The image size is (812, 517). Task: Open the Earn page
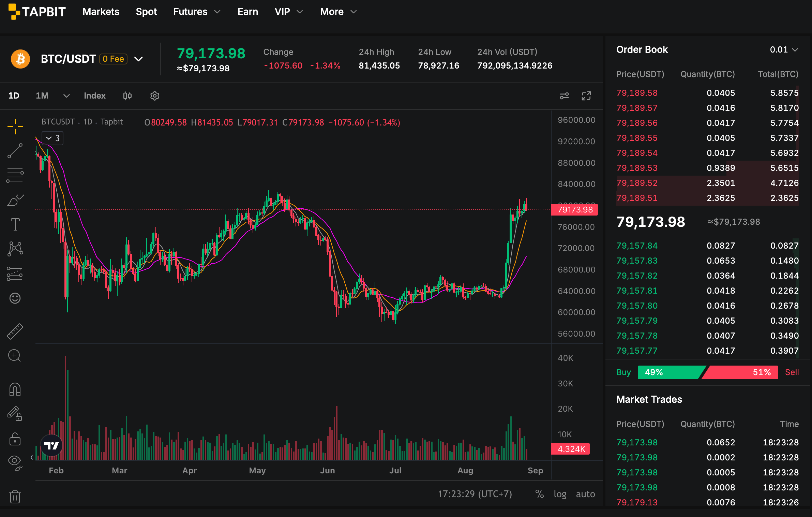(x=248, y=12)
